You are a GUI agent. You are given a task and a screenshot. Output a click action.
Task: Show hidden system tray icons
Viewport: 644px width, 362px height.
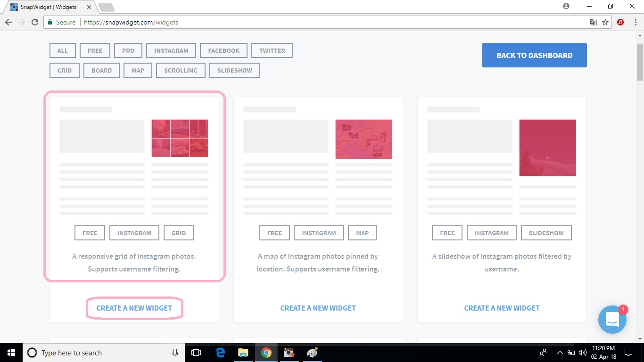click(560, 353)
